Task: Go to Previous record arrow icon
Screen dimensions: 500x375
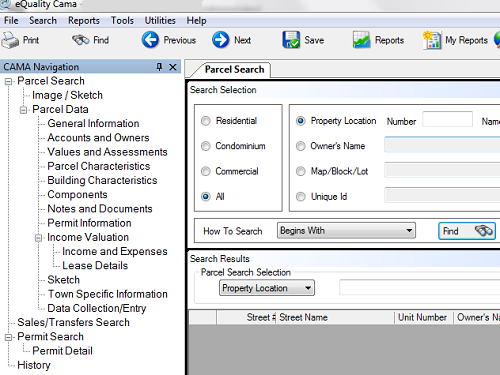Action: [150, 40]
